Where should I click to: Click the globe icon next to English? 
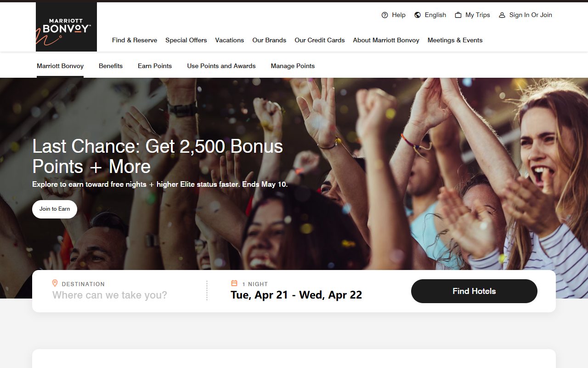pos(417,15)
